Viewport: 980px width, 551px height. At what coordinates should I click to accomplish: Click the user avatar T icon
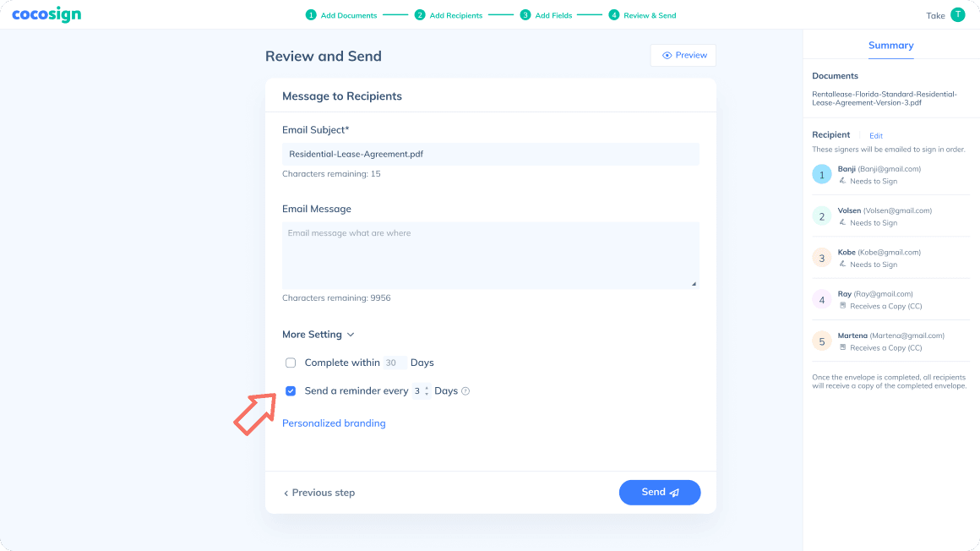pos(957,14)
